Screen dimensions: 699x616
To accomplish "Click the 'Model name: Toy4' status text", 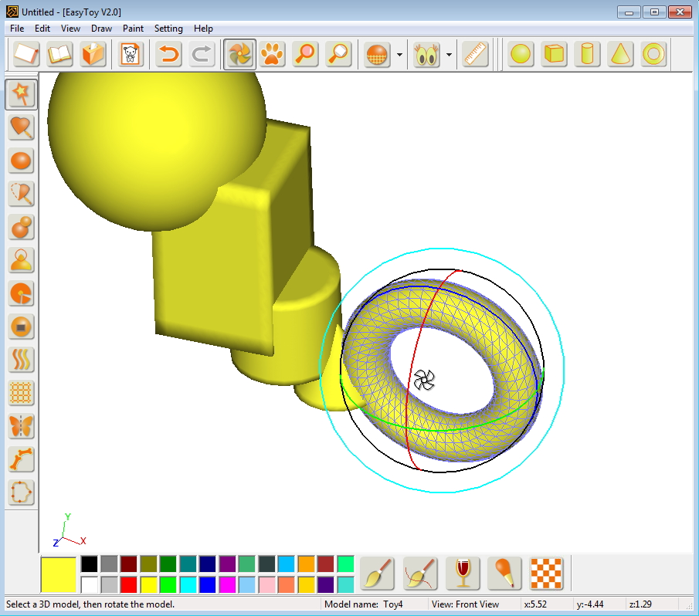I will tap(363, 604).
